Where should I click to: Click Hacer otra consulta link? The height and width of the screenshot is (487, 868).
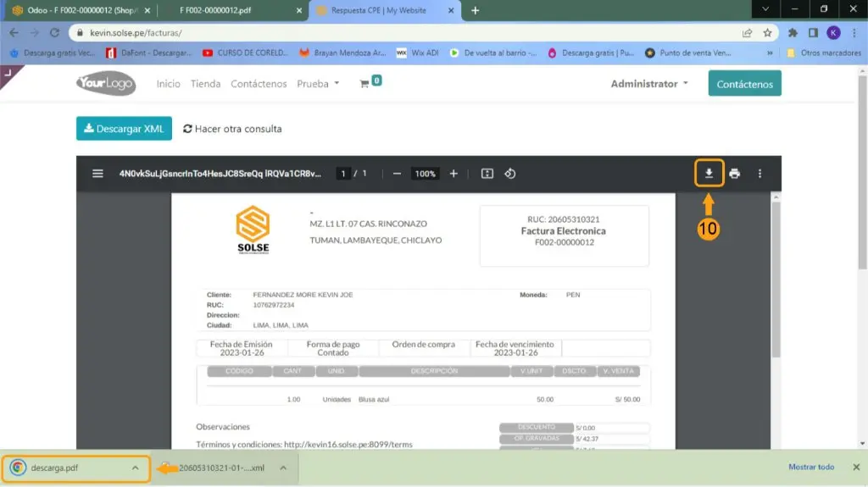click(232, 129)
